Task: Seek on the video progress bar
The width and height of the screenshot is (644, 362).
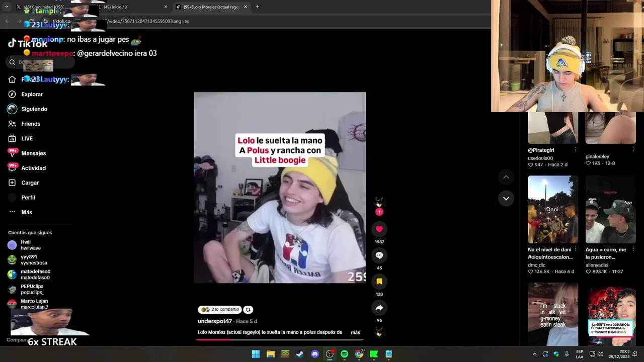Action: coord(280,339)
